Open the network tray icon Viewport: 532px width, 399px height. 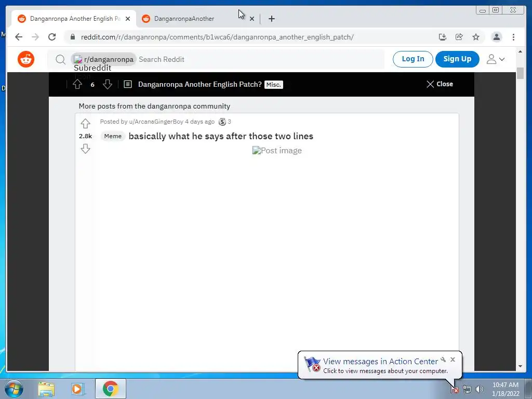tap(467, 390)
